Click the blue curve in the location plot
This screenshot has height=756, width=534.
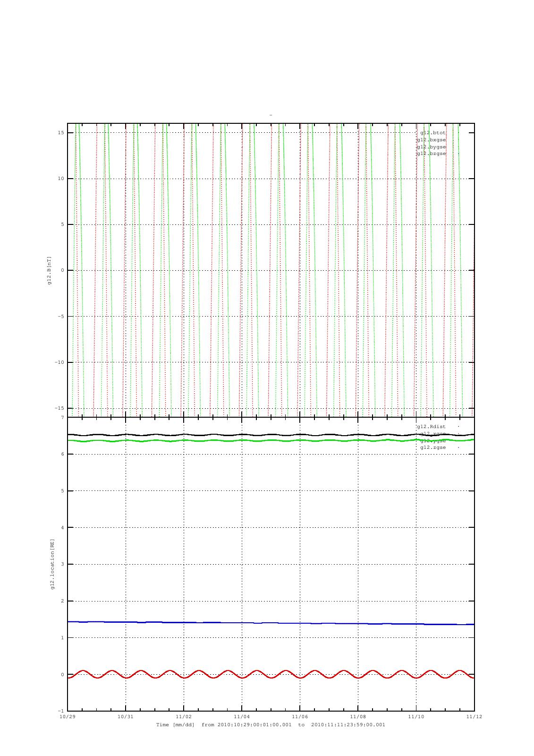[x=271, y=623]
